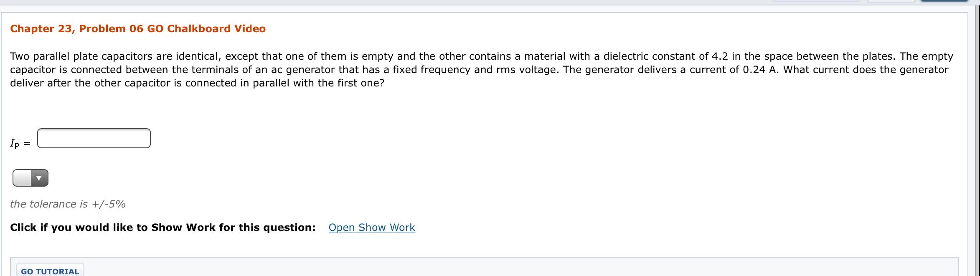Viewport: 980px width, 276px height.
Task: Click the tolerance is +/-5% note
Action: pyautogui.click(x=68, y=204)
